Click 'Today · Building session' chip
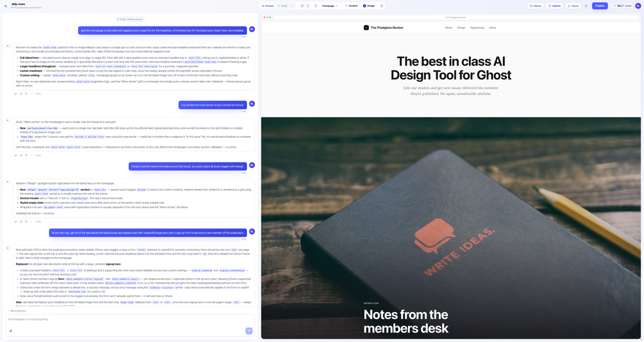The height and width of the screenshot is (342, 644). [130, 19]
